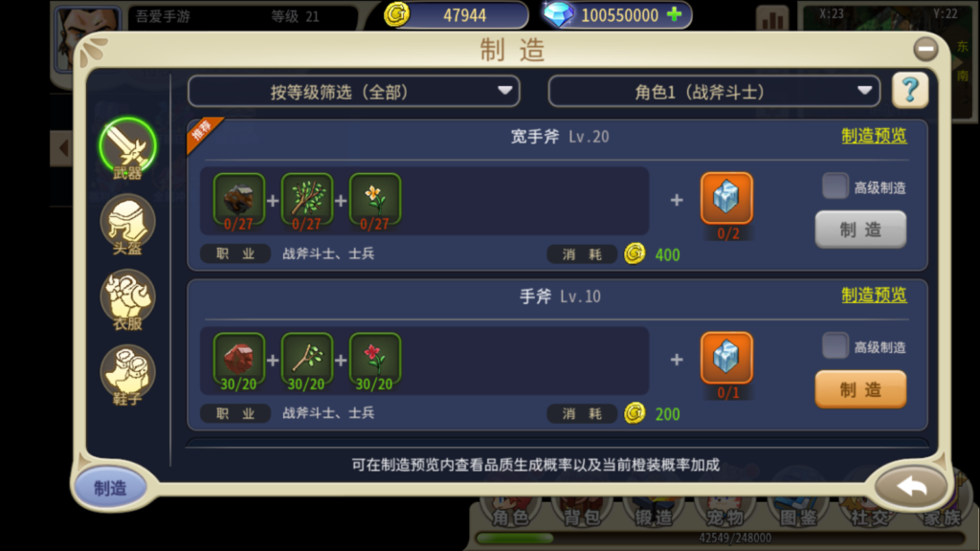980x551 pixels.
Task: Click the experience progress bar at bottom
Action: (x=720, y=538)
